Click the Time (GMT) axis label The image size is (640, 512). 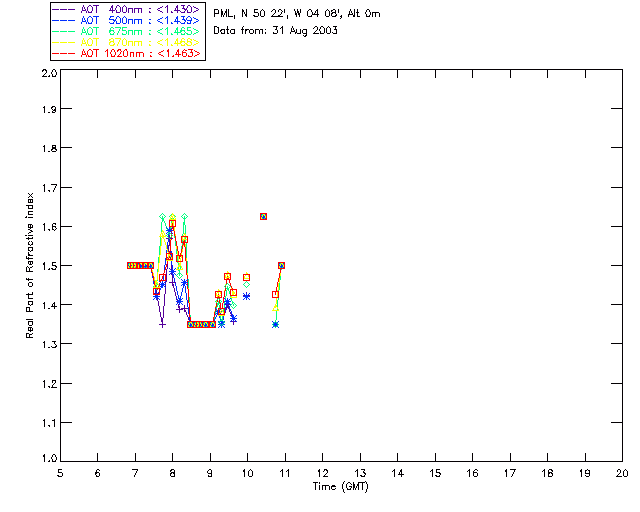pyautogui.click(x=340, y=487)
